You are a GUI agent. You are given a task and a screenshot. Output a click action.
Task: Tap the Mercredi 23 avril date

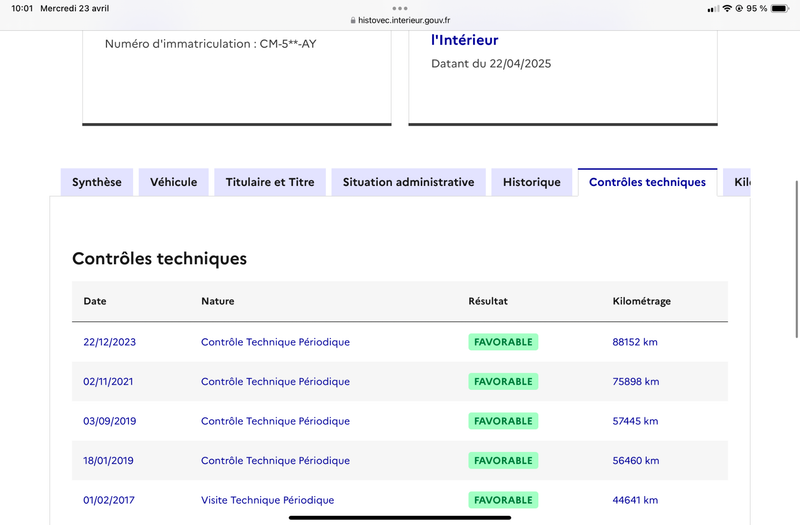coord(74,8)
